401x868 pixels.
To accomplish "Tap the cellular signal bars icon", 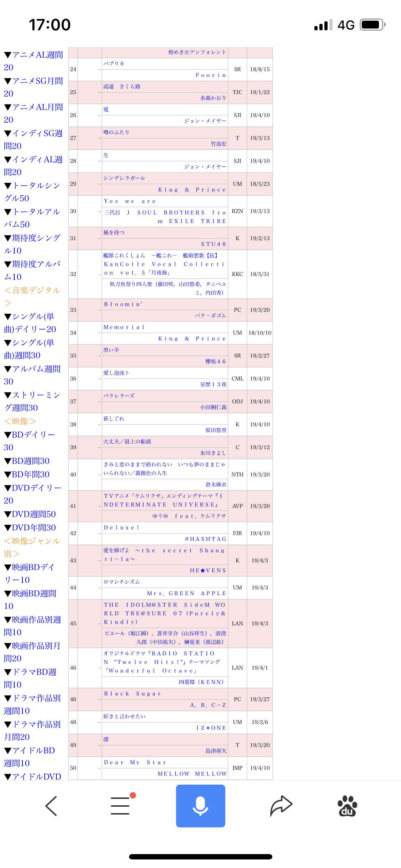I will tap(323, 25).
